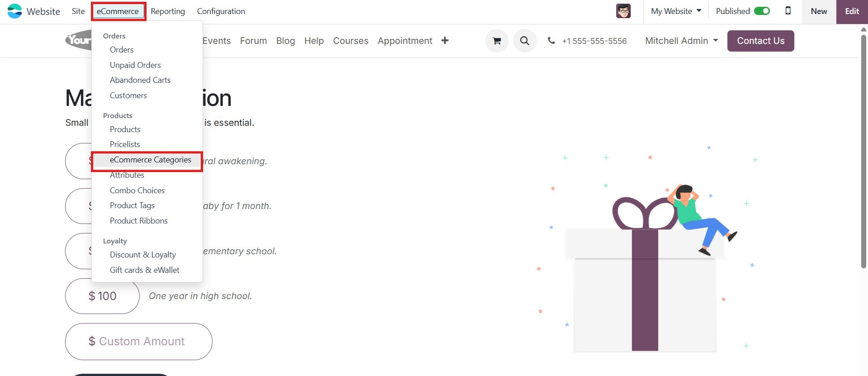Open Abandoned Carts from the menu
This screenshot has height=376, width=868.
pyautogui.click(x=140, y=80)
